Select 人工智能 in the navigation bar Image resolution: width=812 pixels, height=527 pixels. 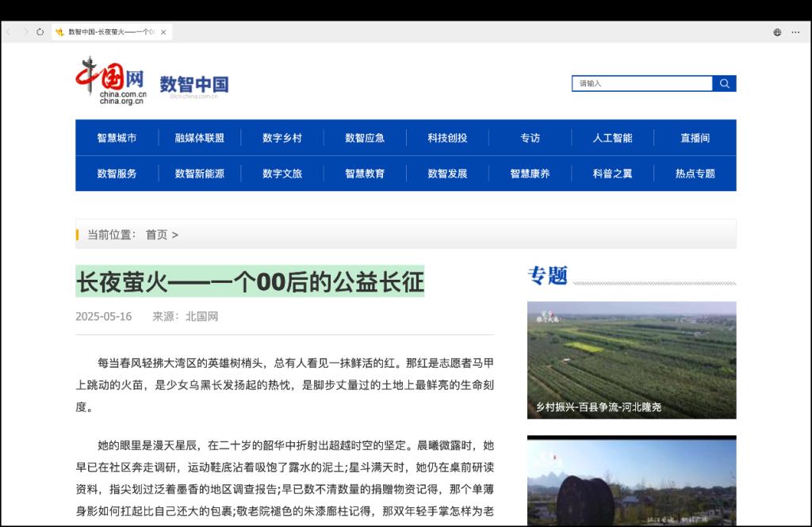pos(612,138)
